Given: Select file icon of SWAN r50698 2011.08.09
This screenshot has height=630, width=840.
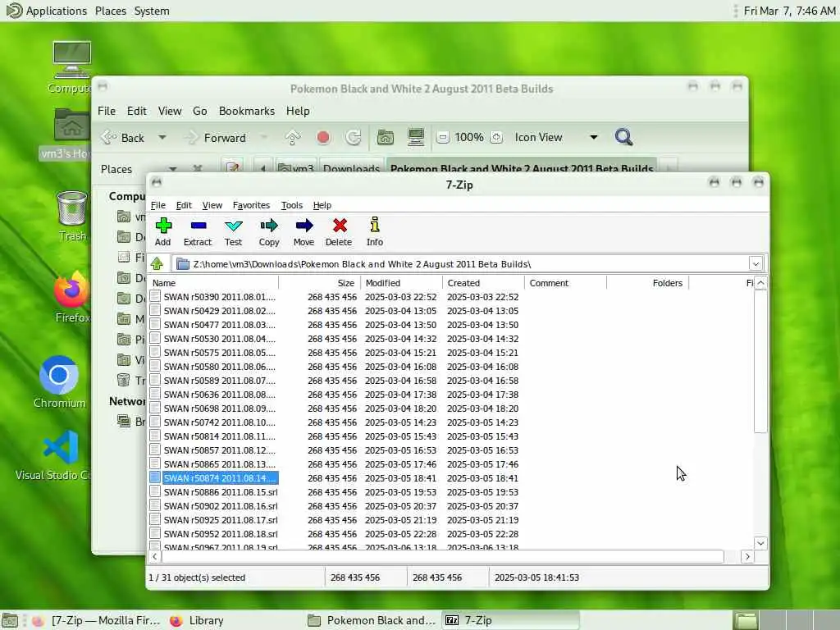Looking at the screenshot, I should tap(155, 408).
